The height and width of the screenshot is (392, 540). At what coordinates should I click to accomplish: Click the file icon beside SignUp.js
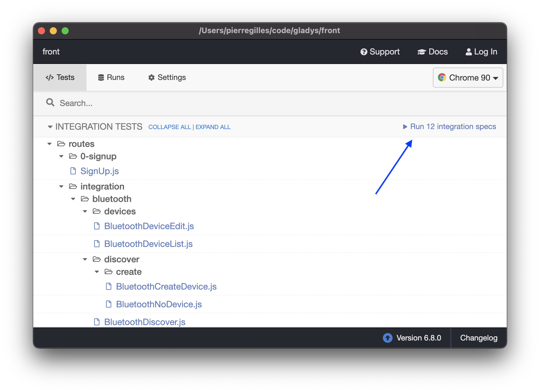[73, 171]
